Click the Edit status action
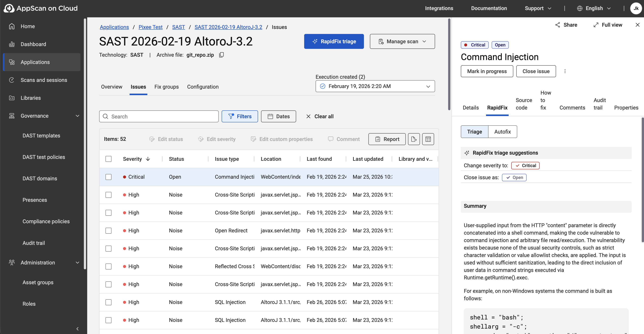Viewport: 644px width, 334px height. click(166, 139)
